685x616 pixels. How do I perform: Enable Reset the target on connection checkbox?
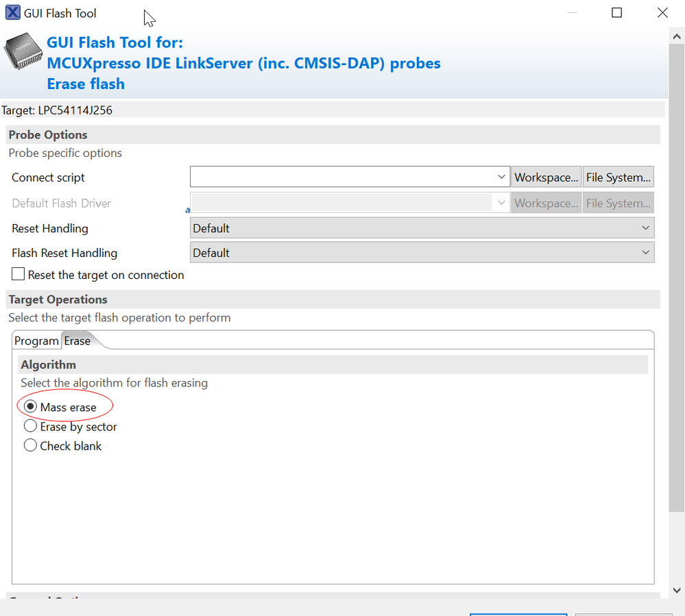click(18, 274)
